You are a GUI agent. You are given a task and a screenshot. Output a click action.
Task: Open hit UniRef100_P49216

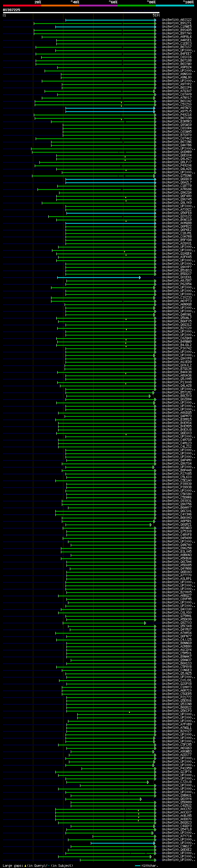coord(177,115)
